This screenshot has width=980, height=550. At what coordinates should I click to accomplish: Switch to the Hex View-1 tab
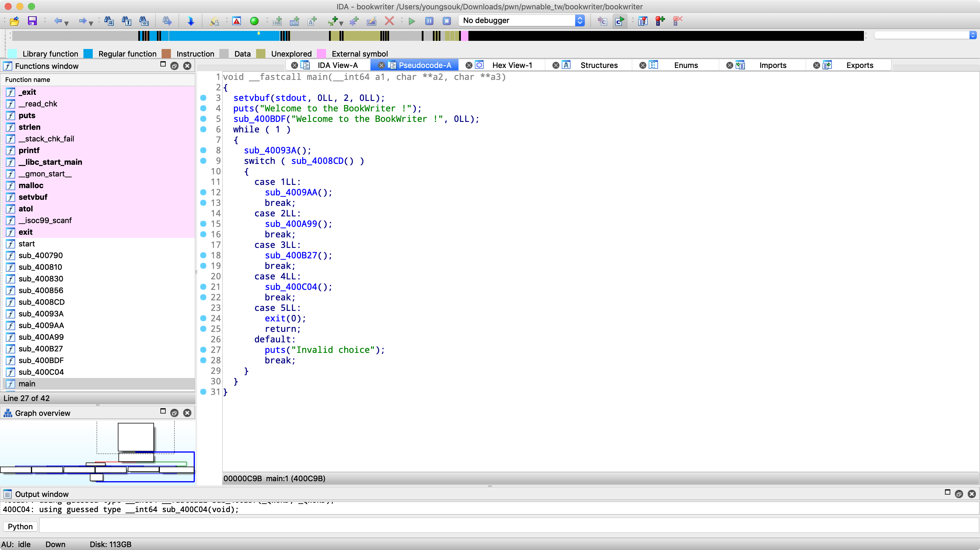click(x=512, y=65)
